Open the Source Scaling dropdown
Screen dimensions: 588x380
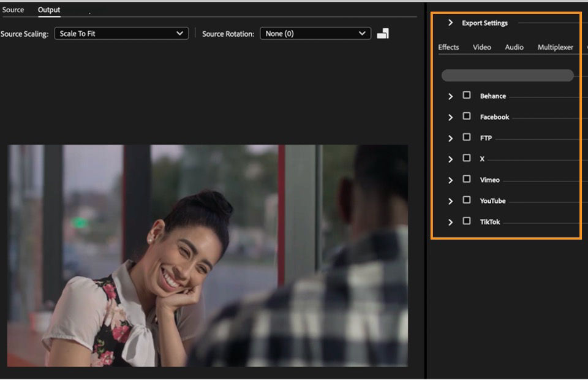(121, 33)
